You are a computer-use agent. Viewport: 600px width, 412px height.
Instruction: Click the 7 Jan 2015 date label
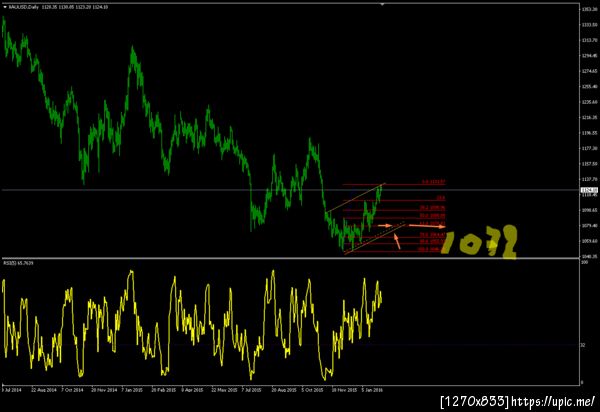pos(132,390)
